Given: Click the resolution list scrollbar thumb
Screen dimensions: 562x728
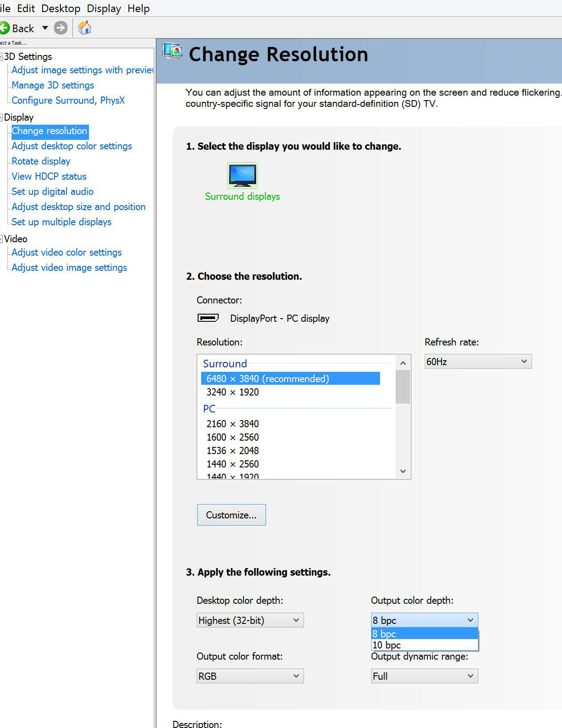Looking at the screenshot, I should (403, 387).
